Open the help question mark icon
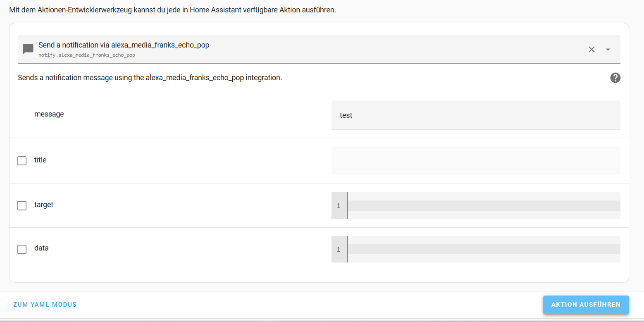The height and width of the screenshot is (322, 644). [615, 78]
